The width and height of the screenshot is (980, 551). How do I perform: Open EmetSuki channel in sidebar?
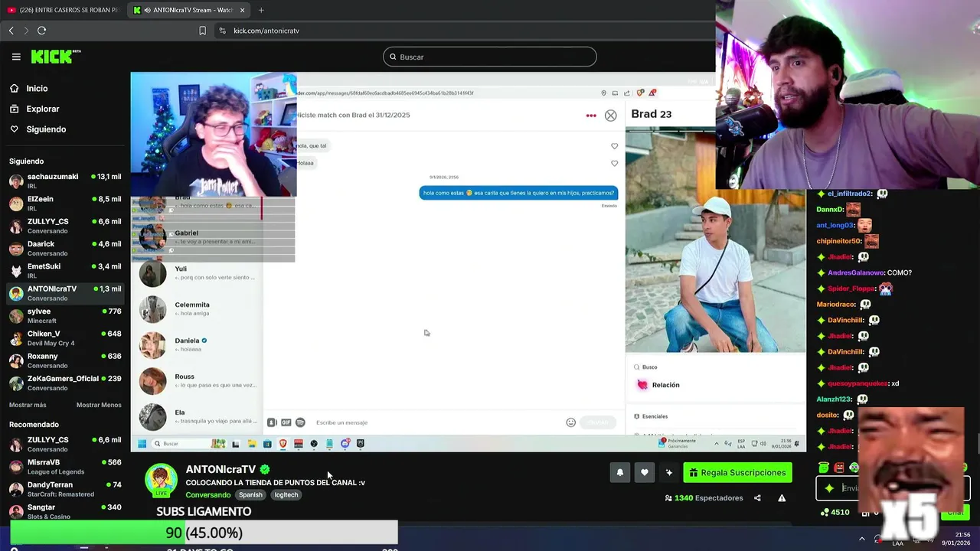click(65, 271)
